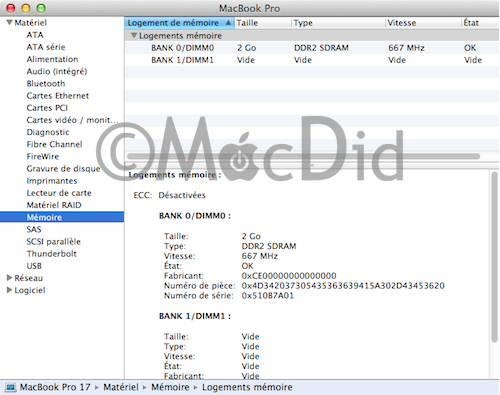Click the computer icon in the path bar

(x=11, y=387)
